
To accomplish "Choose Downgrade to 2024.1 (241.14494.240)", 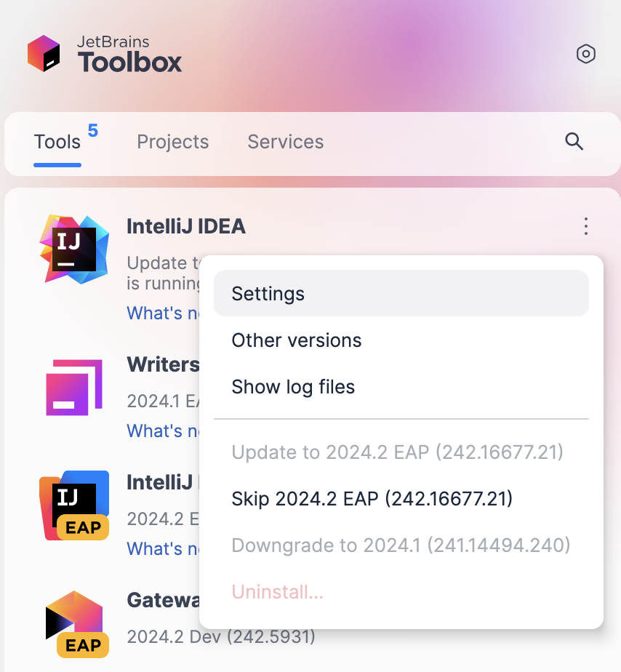I will [401, 545].
